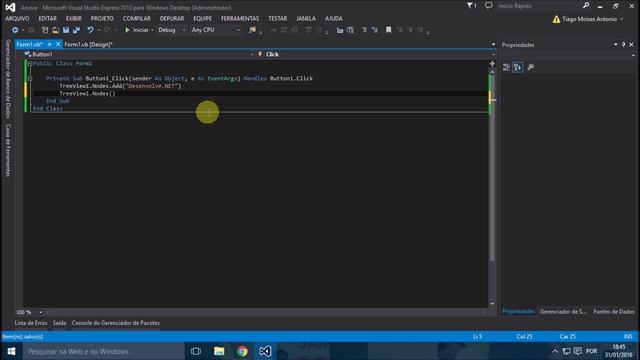Click the Find in Files toolbar icon
640x360 pixels.
pyautogui.click(x=252, y=30)
